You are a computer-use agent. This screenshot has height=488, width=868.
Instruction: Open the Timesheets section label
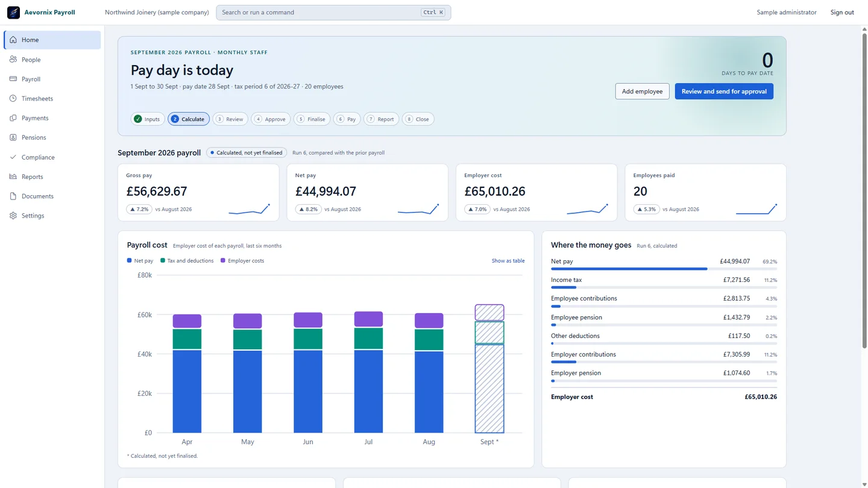point(37,98)
